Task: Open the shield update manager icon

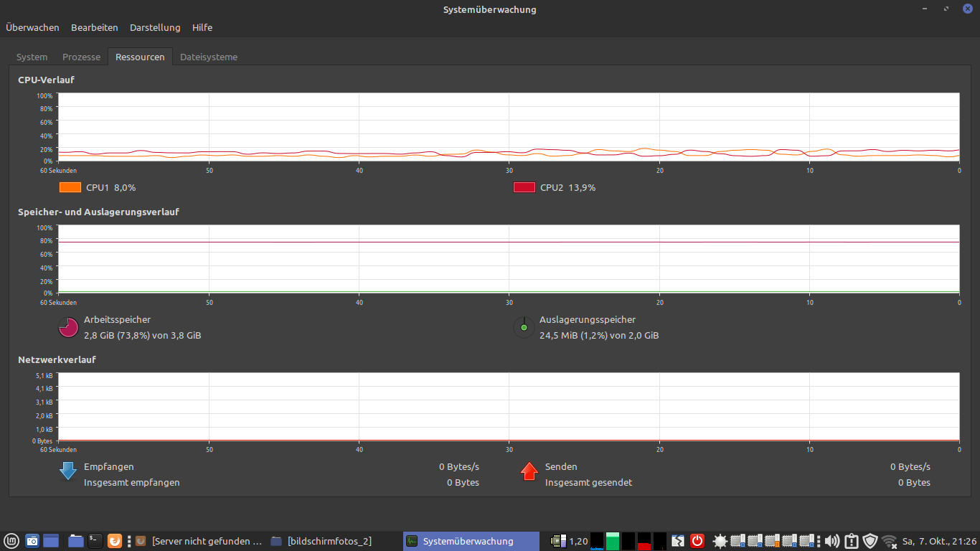Action: click(x=870, y=541)
